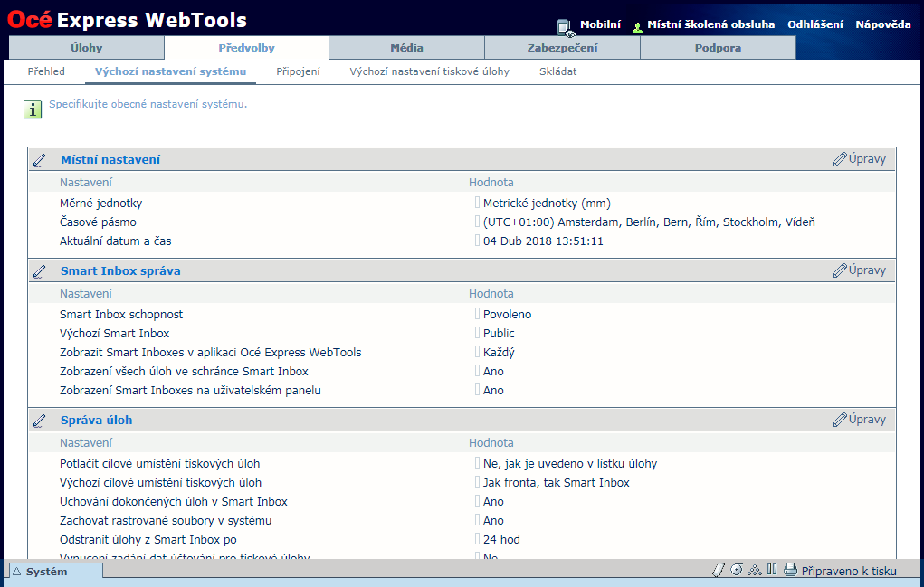Click the mobile device icon in the header
This screenshot has height=587, width=924.
[566, 27]
